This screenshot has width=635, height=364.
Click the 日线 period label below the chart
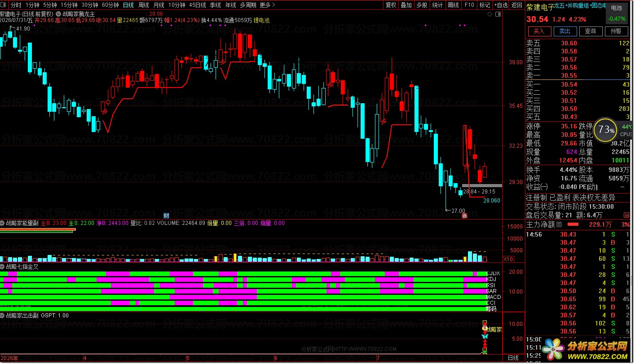pyautogui.click(x=513, y=358)
